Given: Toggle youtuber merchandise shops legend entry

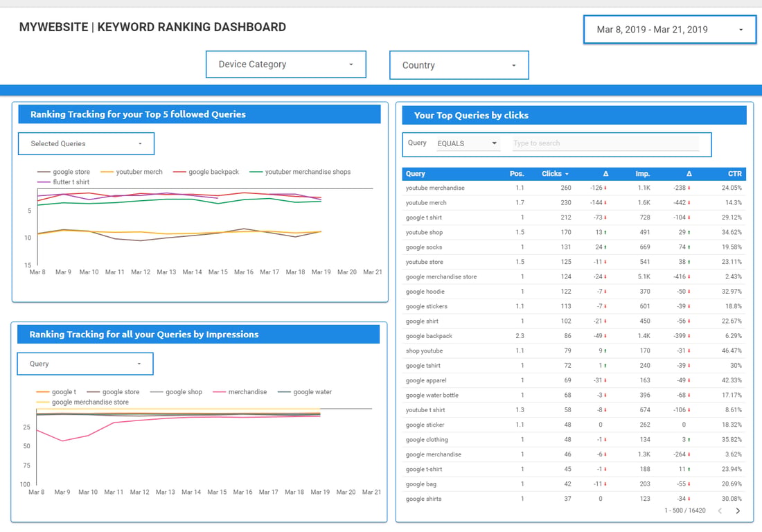Looking at the screenshot, I should 300,172.
